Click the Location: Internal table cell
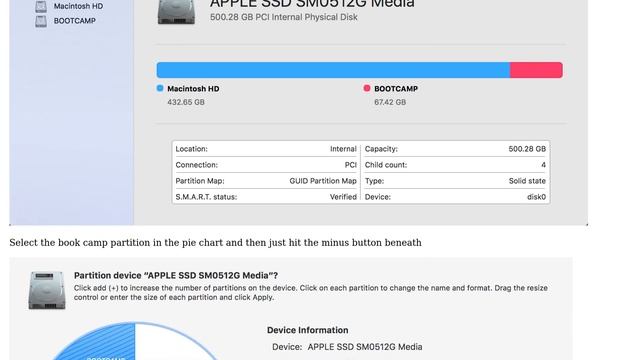Screen dimensions: 640x360 266,149
